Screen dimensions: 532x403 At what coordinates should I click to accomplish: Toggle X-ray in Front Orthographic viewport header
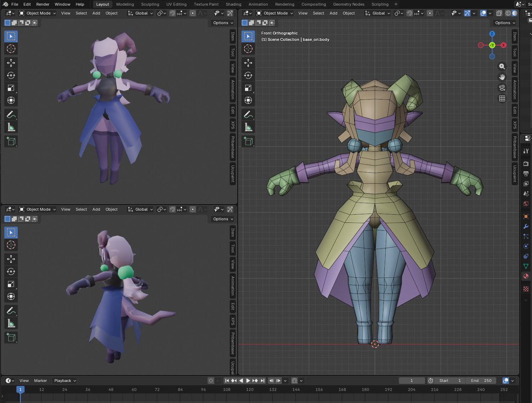(x=499, y=13)
